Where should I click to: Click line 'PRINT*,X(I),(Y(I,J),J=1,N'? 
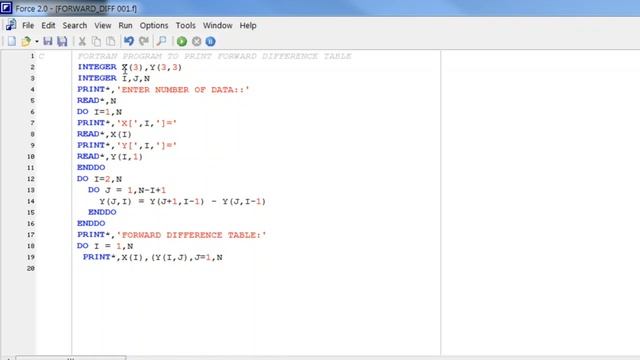click(x=153, y=257)
